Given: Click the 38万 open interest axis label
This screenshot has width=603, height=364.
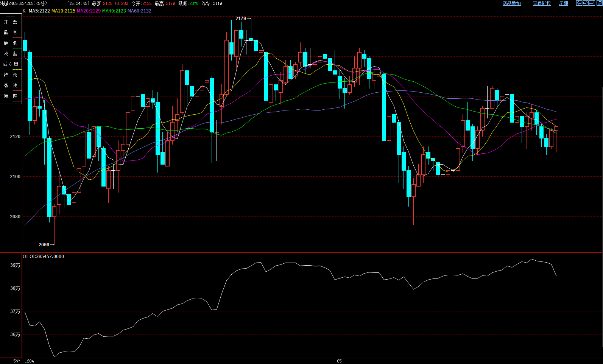Looking at the screenshot, I should 15,288.
